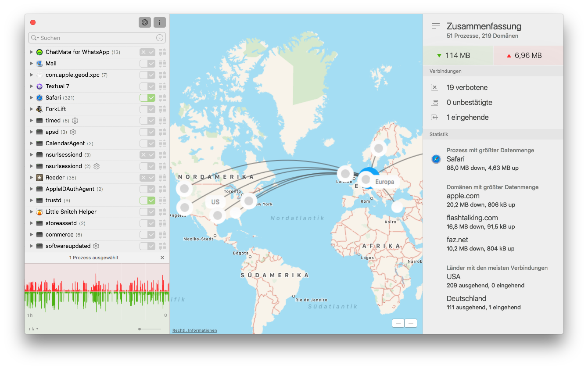
Task: Toggle allow/deny switch for CalendarAgent
Action: click(147, 143)
